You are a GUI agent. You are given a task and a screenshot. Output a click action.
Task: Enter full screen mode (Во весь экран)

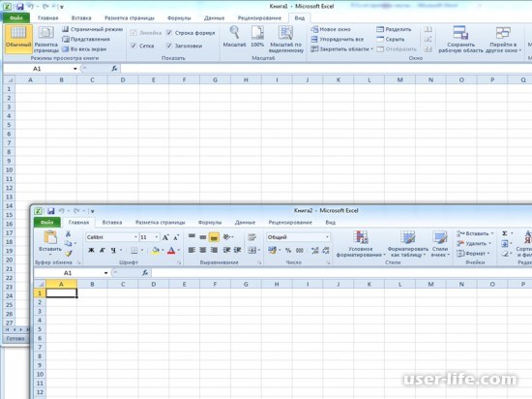coord(84,49)
